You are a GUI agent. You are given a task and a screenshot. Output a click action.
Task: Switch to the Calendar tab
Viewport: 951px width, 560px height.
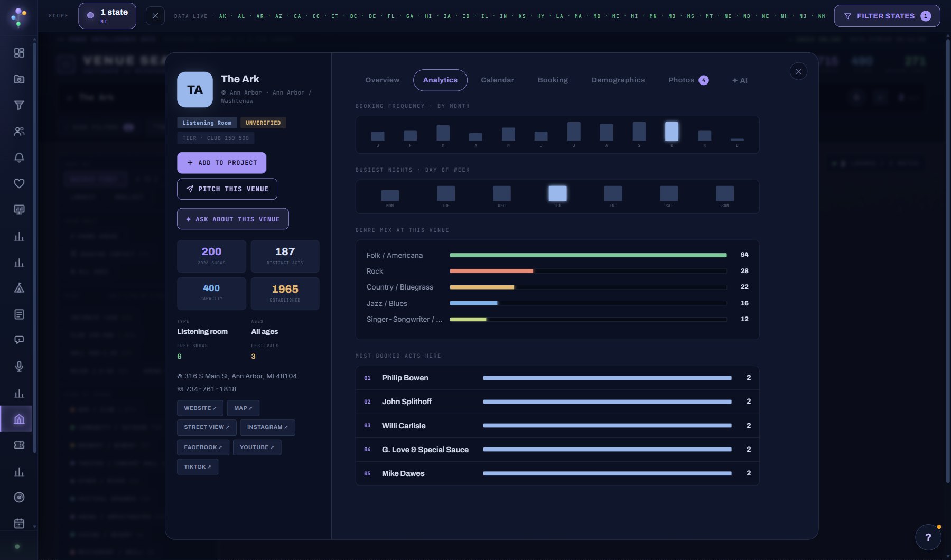point(497,80)
